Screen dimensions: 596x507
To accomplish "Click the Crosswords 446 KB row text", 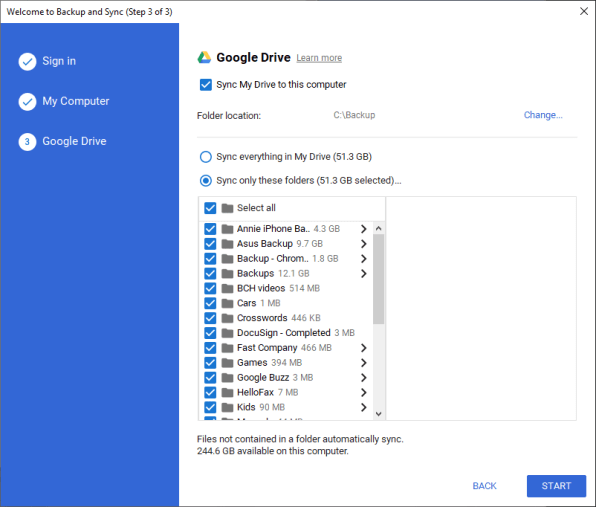I will click(x=279, y=318).
